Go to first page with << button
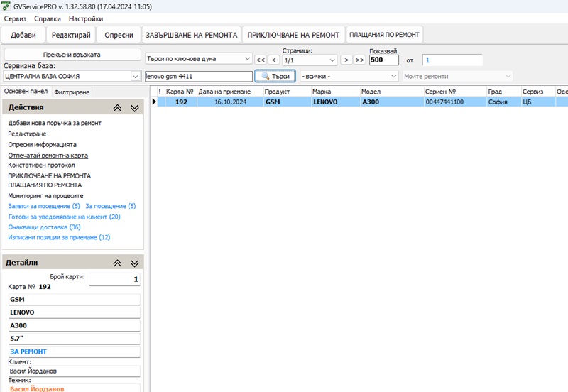The width and height of the screenshot is (568, 392). [x=261, y=60]
